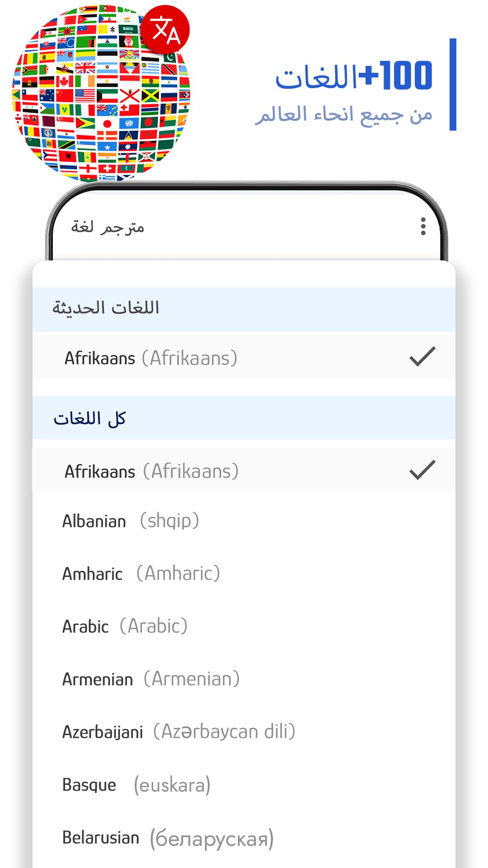Select Afrikaans row under all languages

tap(244, 470)
